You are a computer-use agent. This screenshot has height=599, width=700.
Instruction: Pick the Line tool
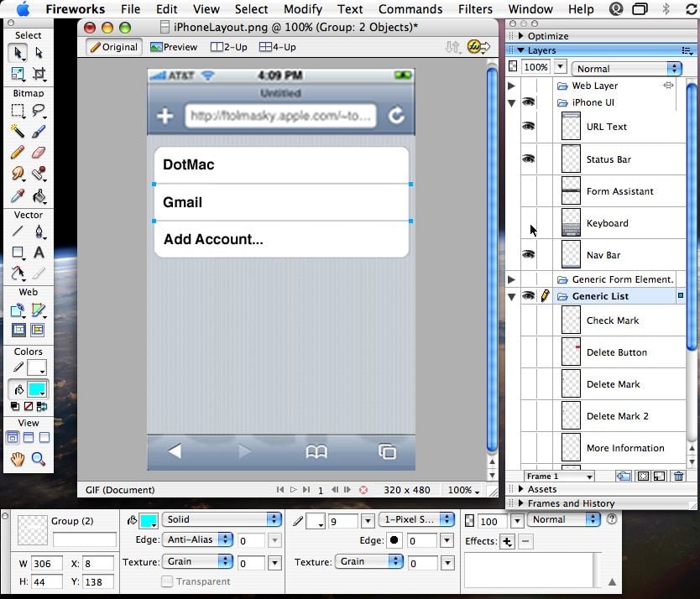pos(18,232)
